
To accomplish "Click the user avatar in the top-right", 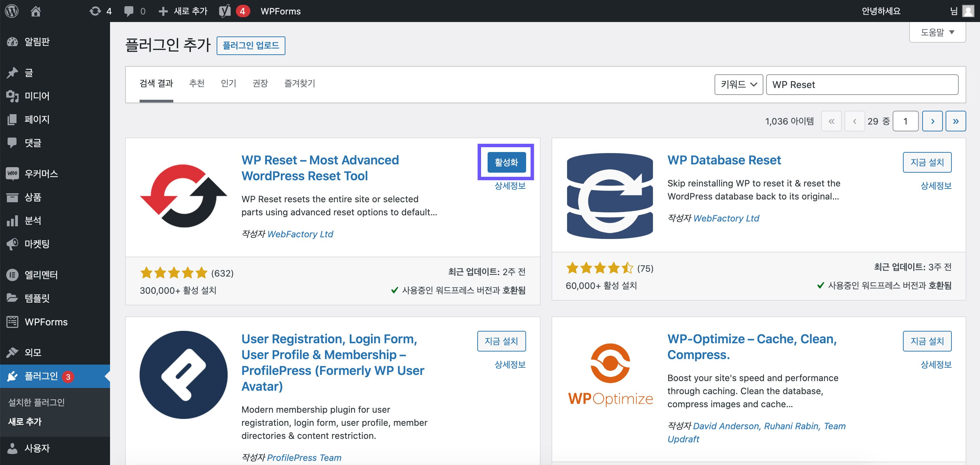I will (968, 11).
